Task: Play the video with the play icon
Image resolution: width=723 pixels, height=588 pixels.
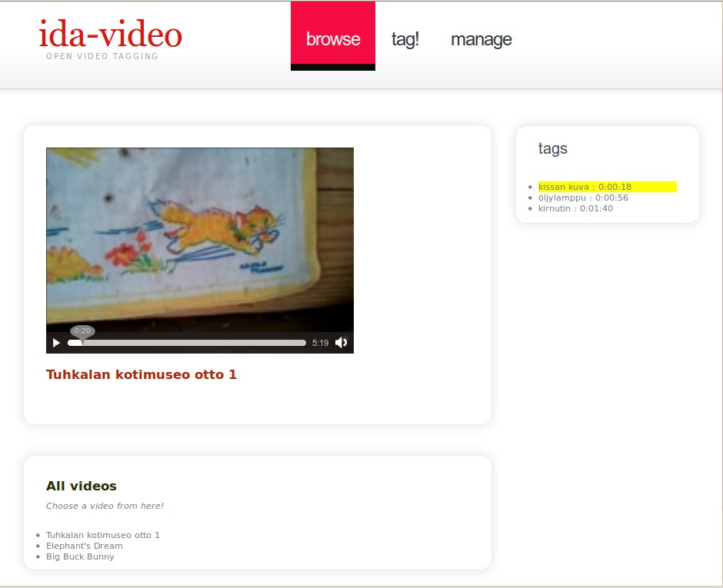Action: 56,343
